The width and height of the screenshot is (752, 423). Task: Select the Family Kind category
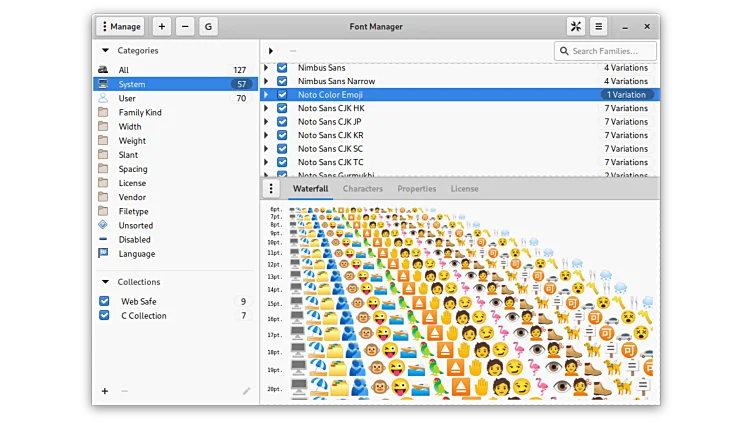(140, 113)
